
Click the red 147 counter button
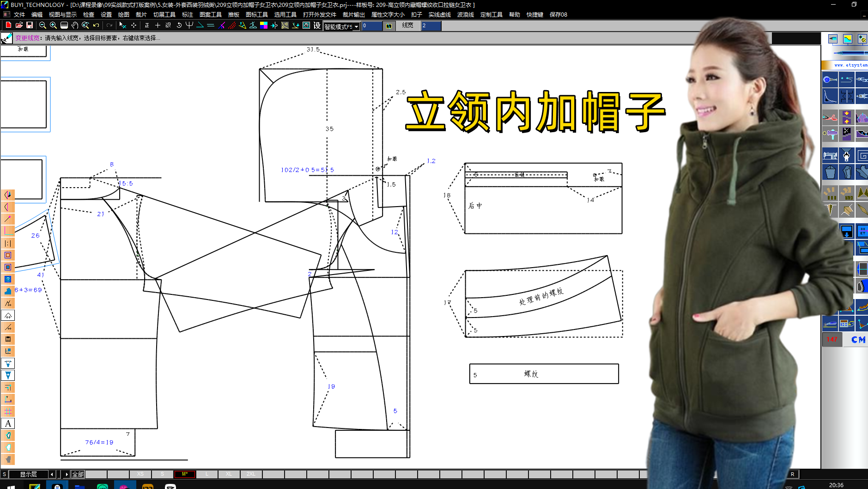(x=832, y=340)
